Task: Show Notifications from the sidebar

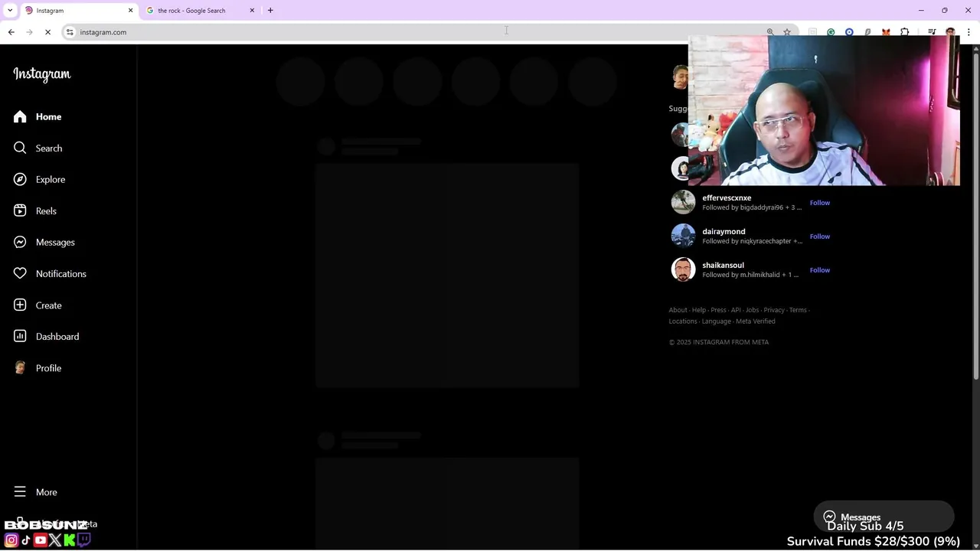Action: (x=50, y=273)
